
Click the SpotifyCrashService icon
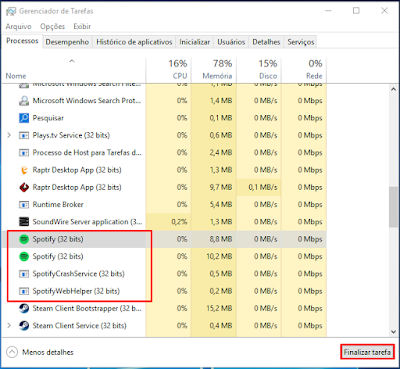[24, 274]
